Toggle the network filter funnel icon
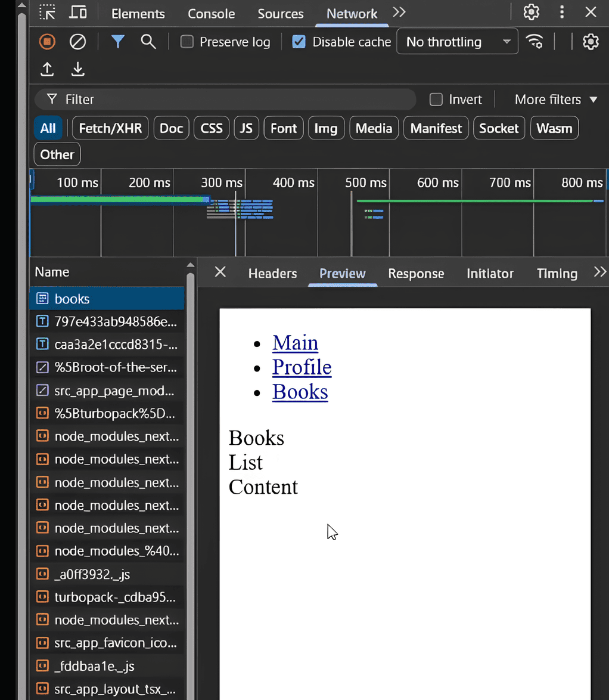The image size is (609, 700). [x=118, y=42]
